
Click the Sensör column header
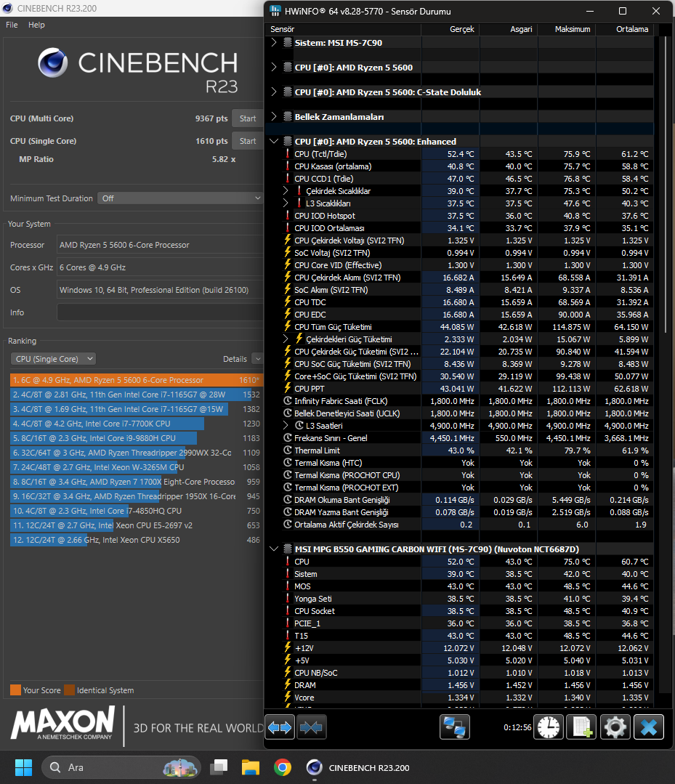coord(343,29)
